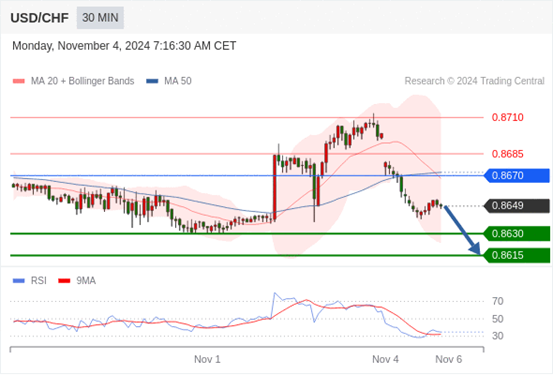Click the RSI 30 level label
This screenshot has width=553, height=375.
point(498,336)
